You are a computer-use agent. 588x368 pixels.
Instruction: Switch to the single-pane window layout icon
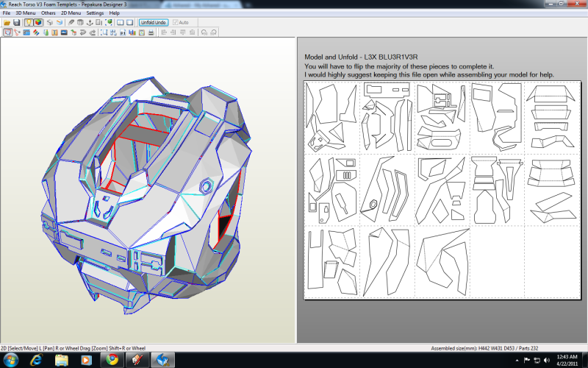130,23
